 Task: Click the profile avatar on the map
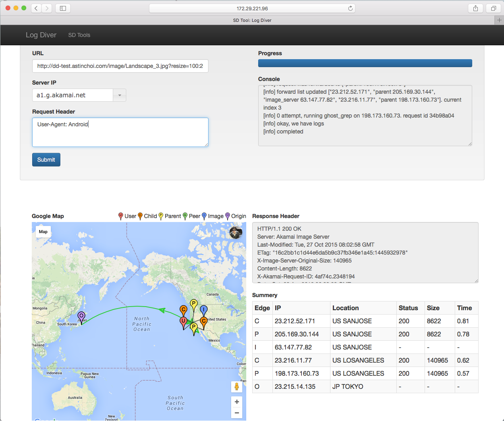coord(236,232)
